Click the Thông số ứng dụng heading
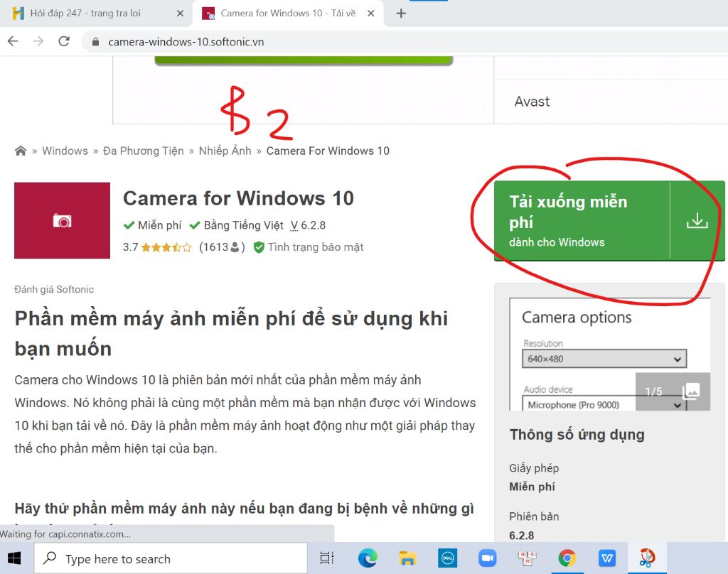Screen dimensions: 728x574 coord(577,435)
